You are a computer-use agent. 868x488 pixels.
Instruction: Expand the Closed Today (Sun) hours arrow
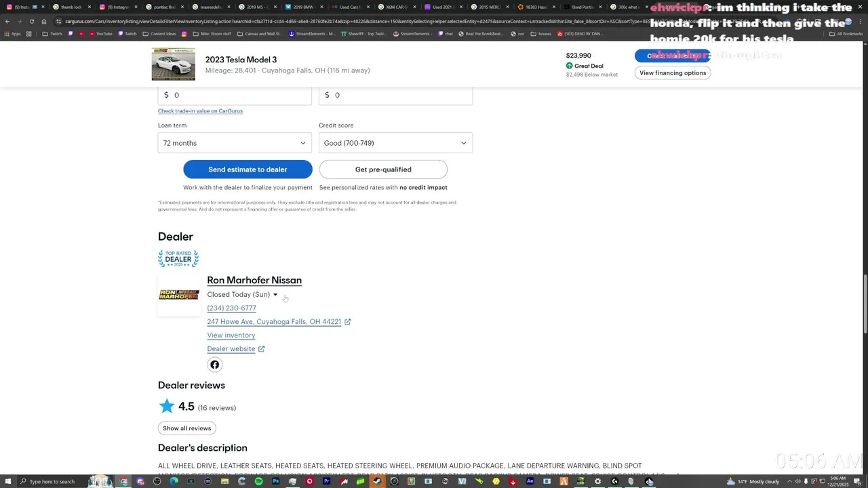pos(275,295)
